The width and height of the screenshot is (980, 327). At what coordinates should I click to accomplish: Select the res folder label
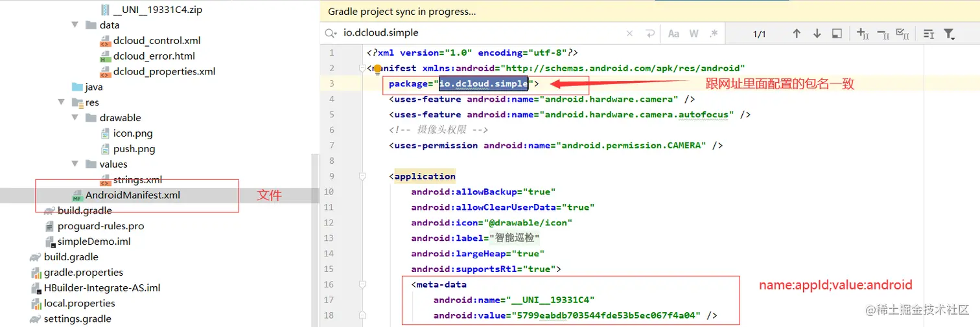(92, 102)
